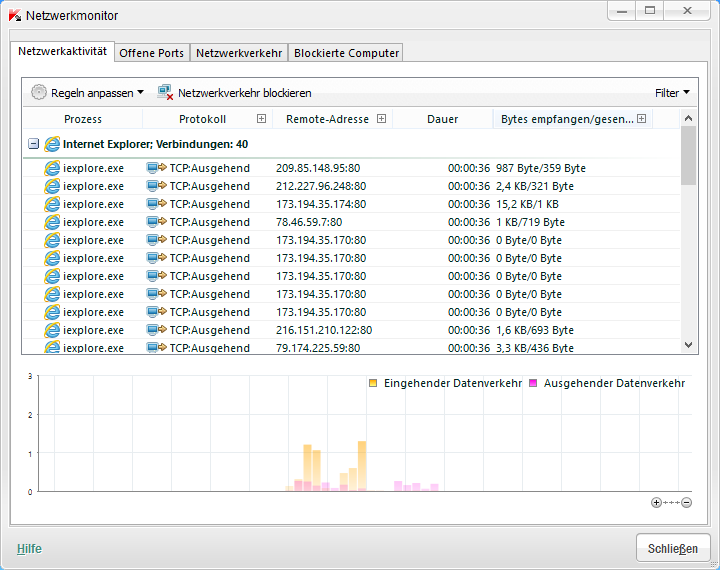Select the address 209.85.148.95:80
Viewport: 720px width, 570px height.
(x=318, y=168)
